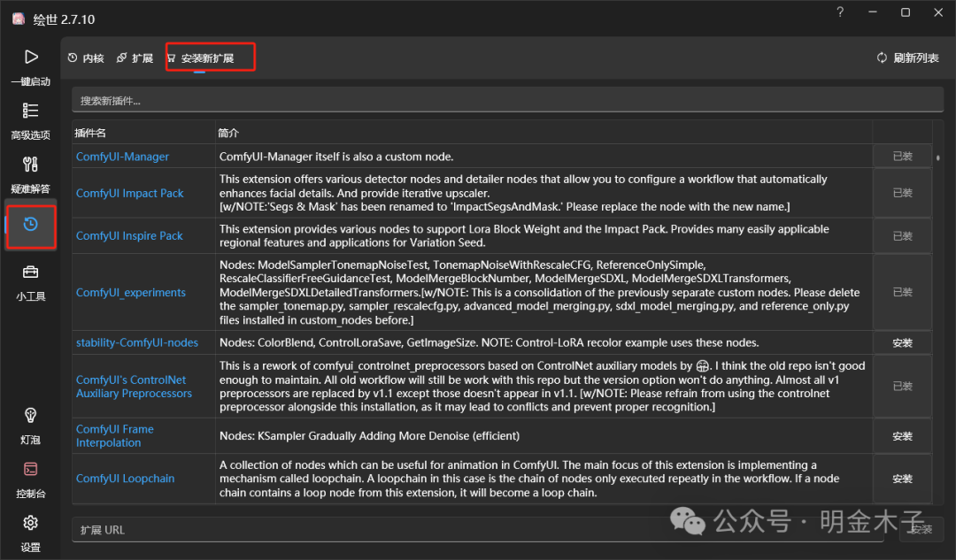Click the ControlNet Auxiliary Preprocessors description text
The image size is (956, 560).
(x=542, y=387)
